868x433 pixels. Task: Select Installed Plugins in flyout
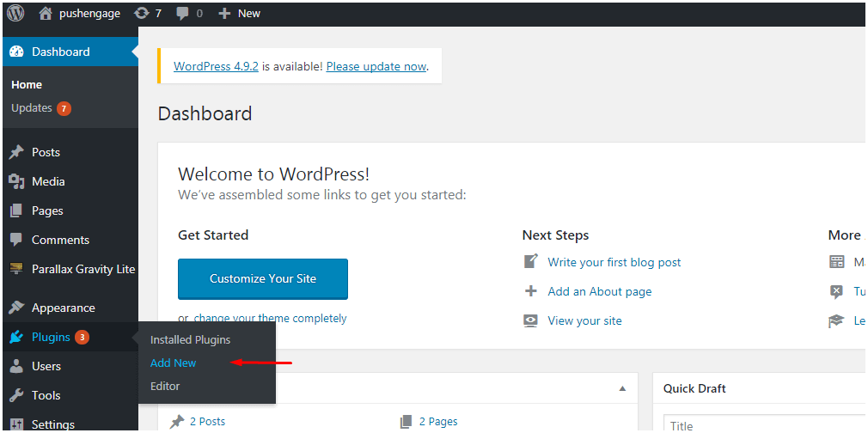pyautogui.click(x=191, y=340)
